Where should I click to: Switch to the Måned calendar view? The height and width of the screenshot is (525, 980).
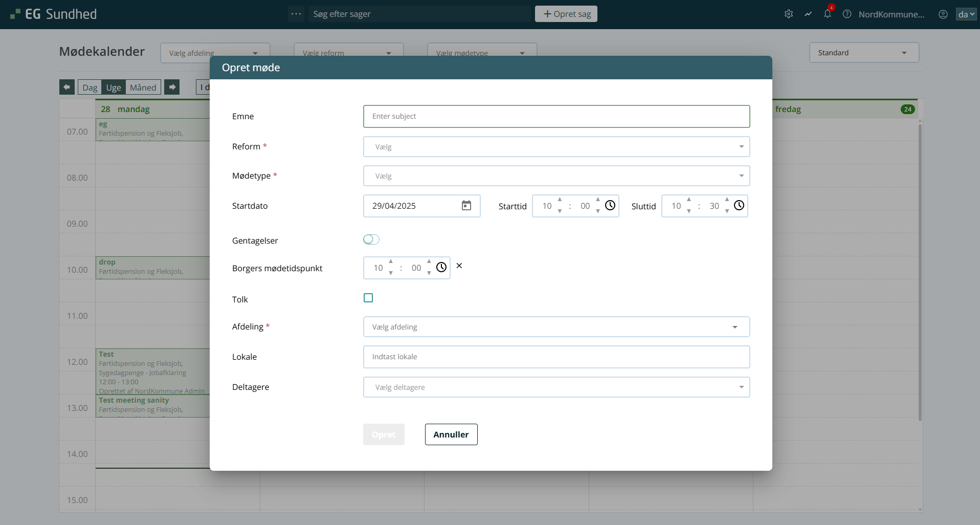point(143,87)
